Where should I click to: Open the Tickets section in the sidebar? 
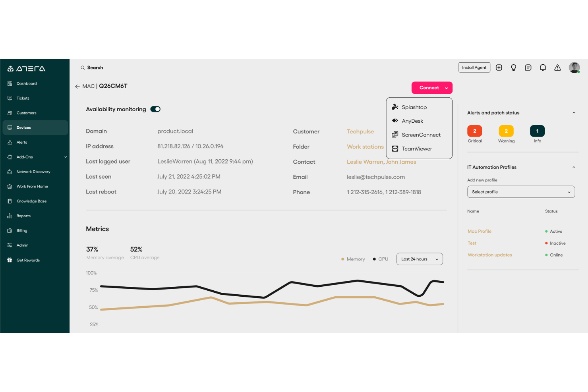pos(23,98)
